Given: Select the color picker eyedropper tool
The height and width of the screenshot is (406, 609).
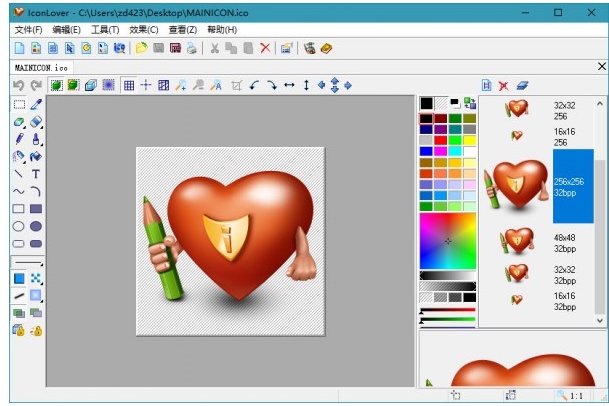Looking at the screenshot, I should pos(36,105).
